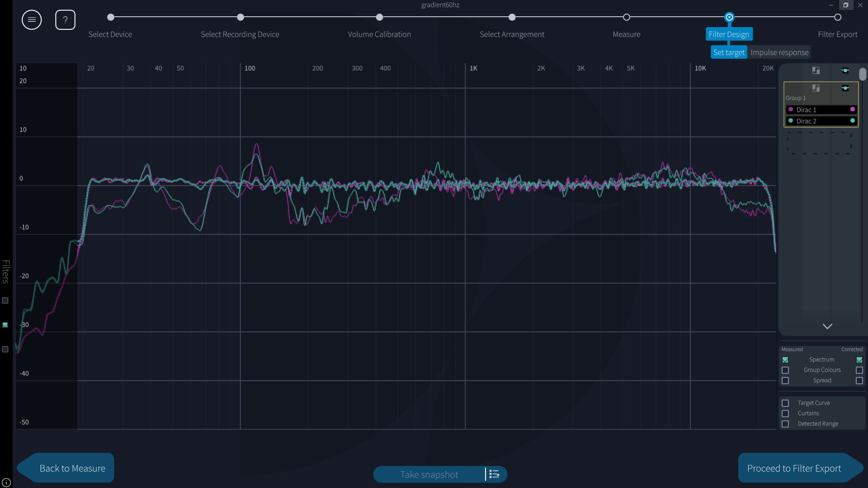Open the help question mark icon
This screenshot has height=488, width=868.
pos(65,20)
